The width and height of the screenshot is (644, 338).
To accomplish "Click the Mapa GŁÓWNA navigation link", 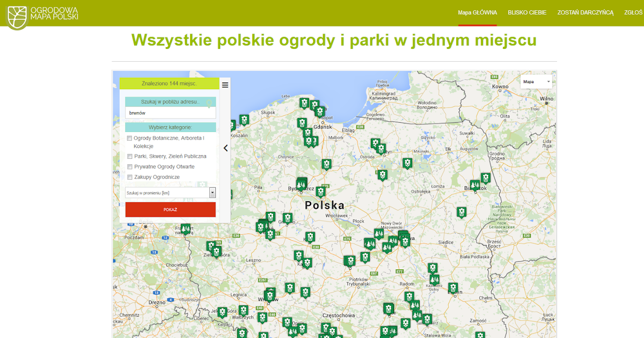I will 477,12.
